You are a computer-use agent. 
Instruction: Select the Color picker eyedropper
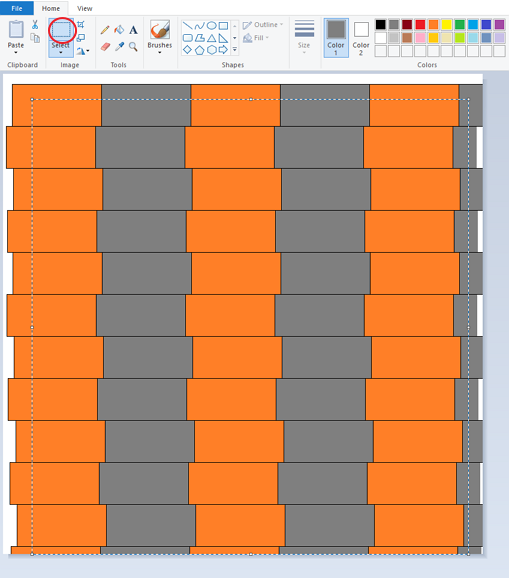coord(119,46)
